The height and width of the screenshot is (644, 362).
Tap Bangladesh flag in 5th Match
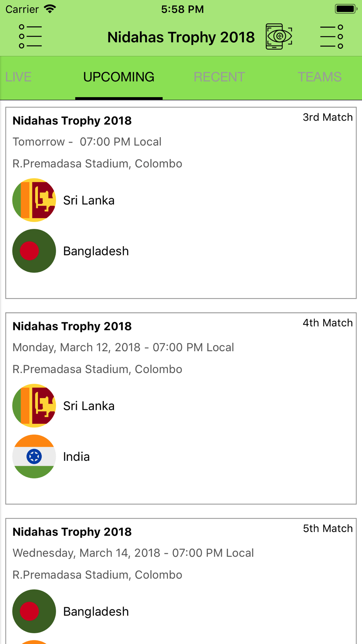pyautogui.click(x=34, y=611)
